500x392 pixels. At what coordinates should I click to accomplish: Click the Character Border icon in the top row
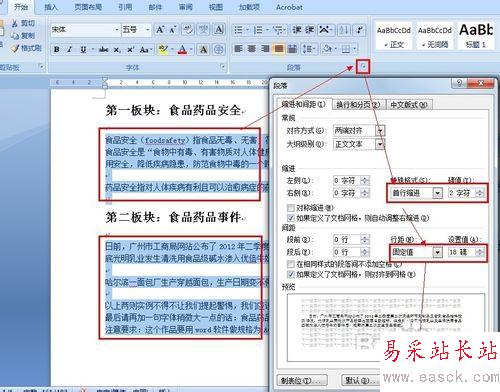(x=219, y=30)
